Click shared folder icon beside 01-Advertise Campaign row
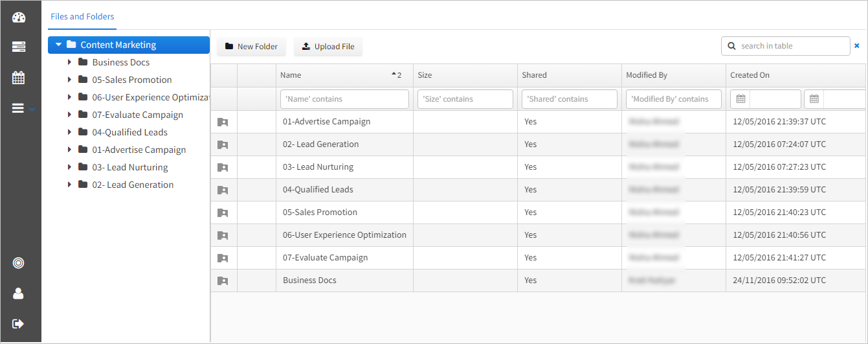868x344 pixels. [x=223, y=122]
